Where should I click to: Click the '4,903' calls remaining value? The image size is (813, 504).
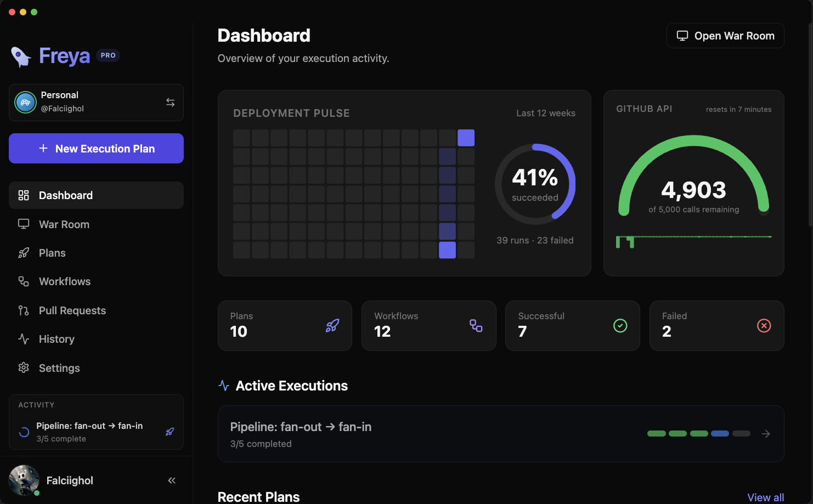693,190
